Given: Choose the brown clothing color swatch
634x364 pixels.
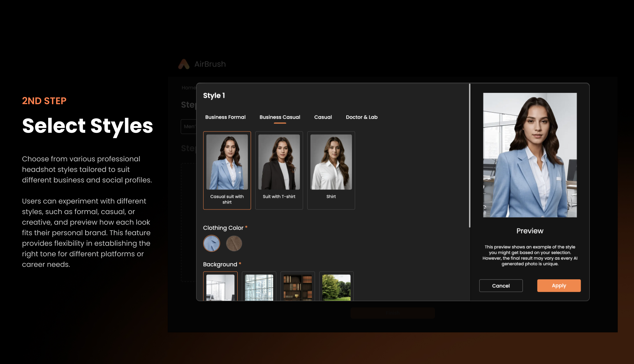Looking at the screenshot, I should click(234, 243).
